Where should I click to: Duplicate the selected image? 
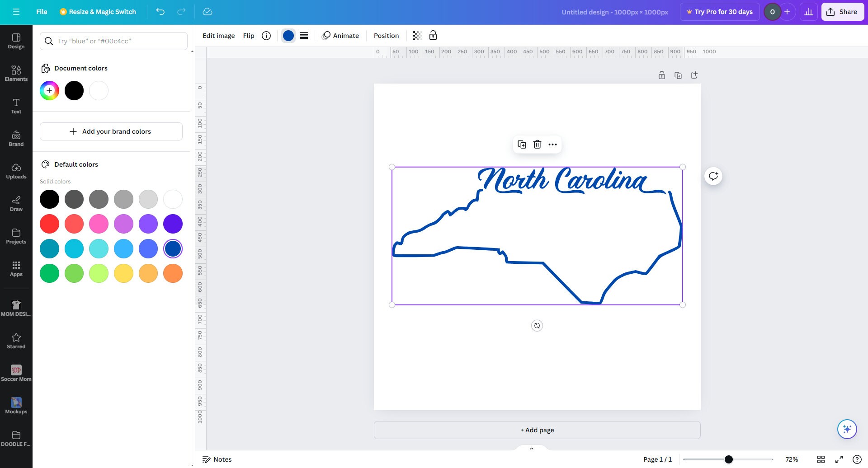click(x=522, y=144)
